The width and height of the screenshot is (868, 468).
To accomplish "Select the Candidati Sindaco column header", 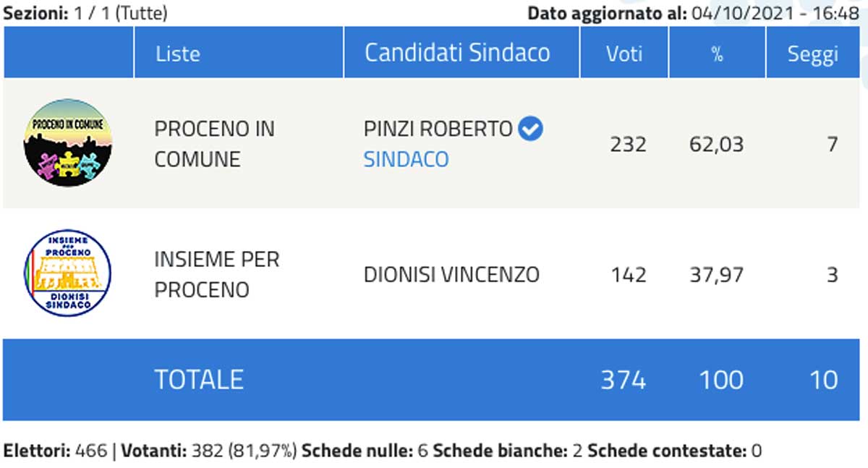I will tap(457, 53).
